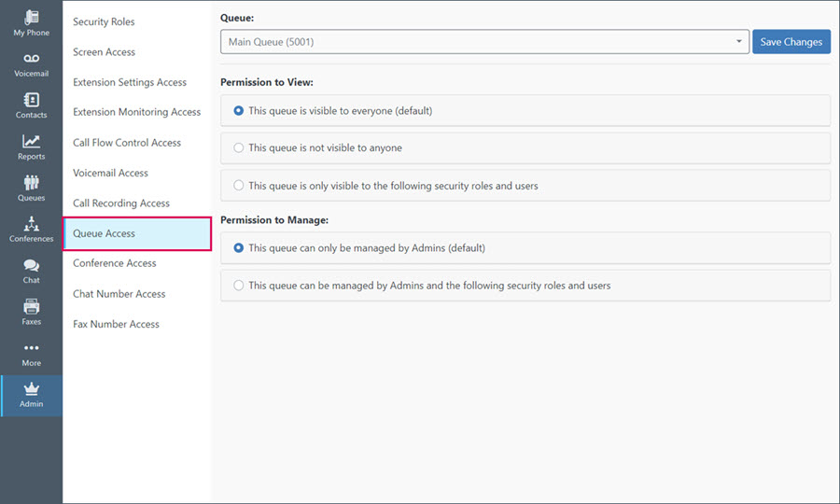Viewport: 840px width, 504px height.
Task: Open the Faxes printer icon
Action: tap(31, 306)
